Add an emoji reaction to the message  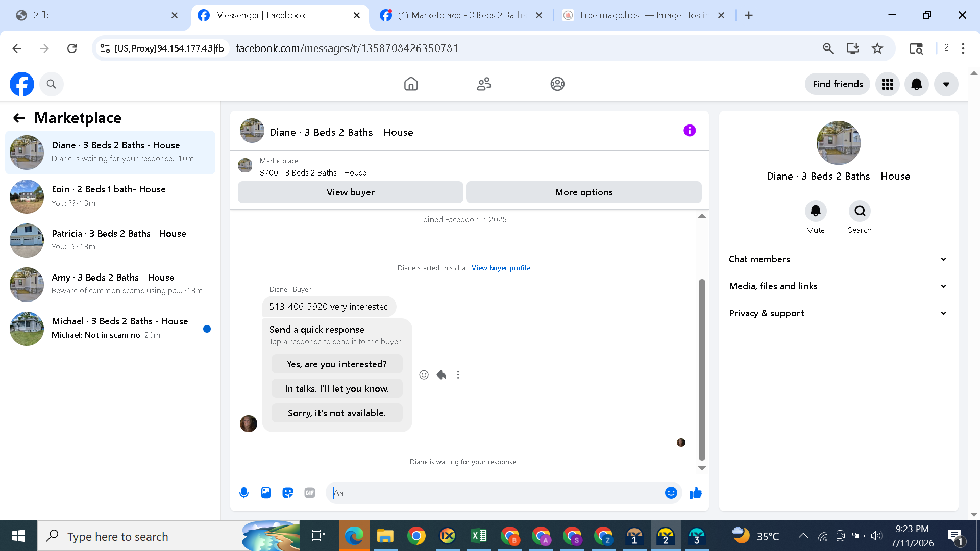(x=424, y=375)
